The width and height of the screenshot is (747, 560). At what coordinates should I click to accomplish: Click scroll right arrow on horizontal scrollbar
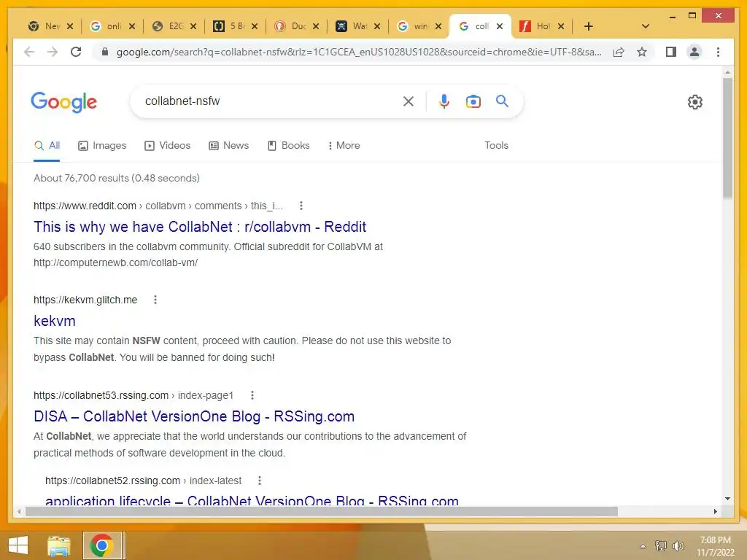(x=715, y=511)
